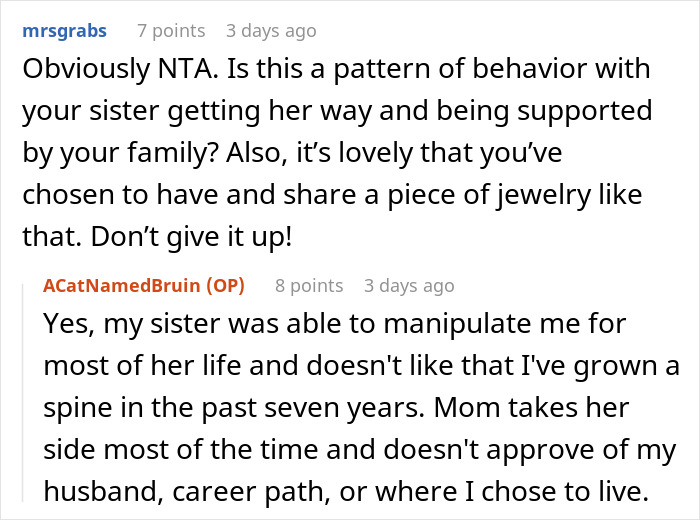Image resolution: width=700 pixels, height=520 pixels.
Task: Click the (OP) tag beside ACatNamedBruin
Action: (225, 285)
